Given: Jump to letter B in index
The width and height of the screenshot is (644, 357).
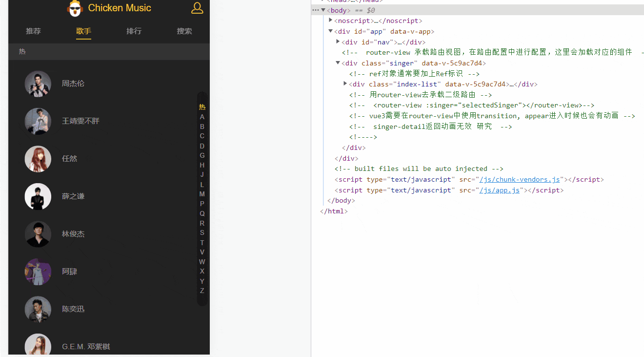Looking at the screenshot, I should [x=202, y=126].
